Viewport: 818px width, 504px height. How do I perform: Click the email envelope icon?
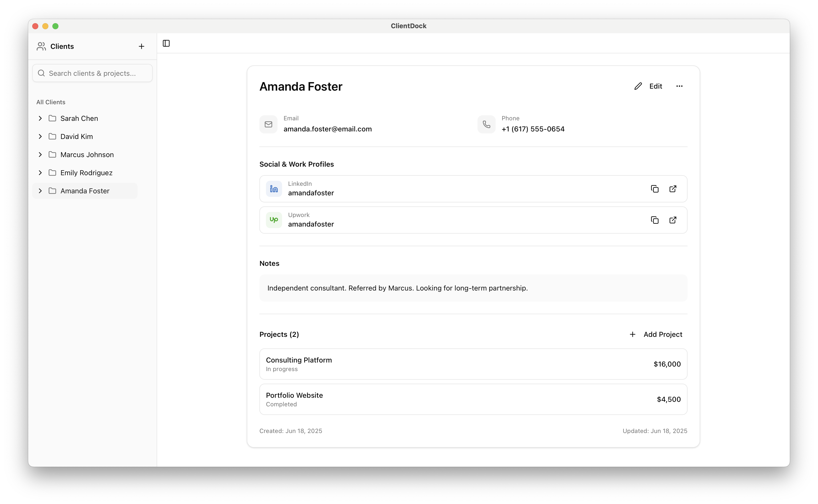click(x=268, y=124)
